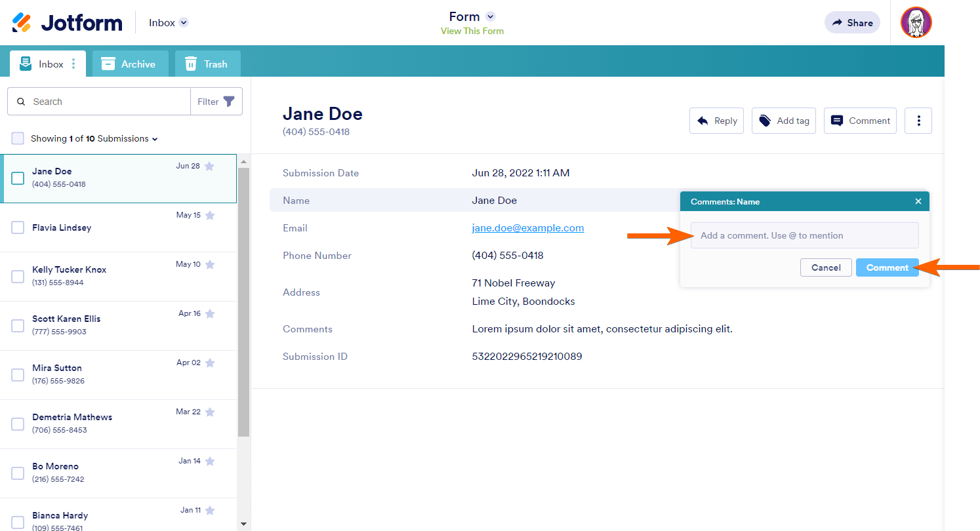Image resolution: width=980 pixels, height=531 pixels.
Task: Star the Bianca Hardy submission
Action: click(210, 510)
